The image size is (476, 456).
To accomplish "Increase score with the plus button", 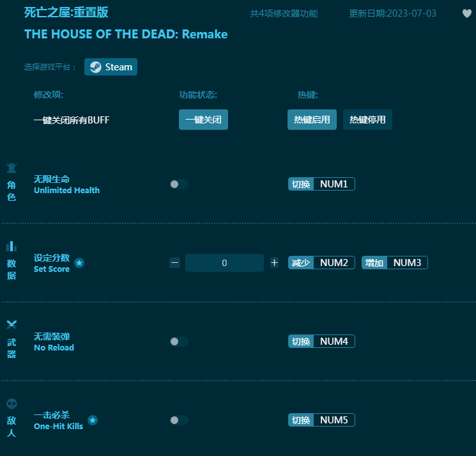I will click(274, 263).
